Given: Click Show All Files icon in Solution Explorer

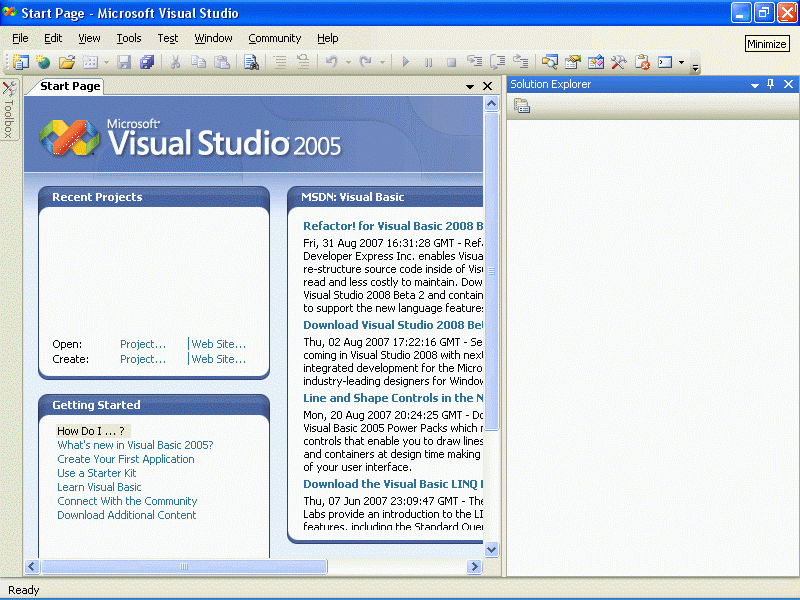Looking at the screenshot, I should pyautogui.click(x=522, y=106).
